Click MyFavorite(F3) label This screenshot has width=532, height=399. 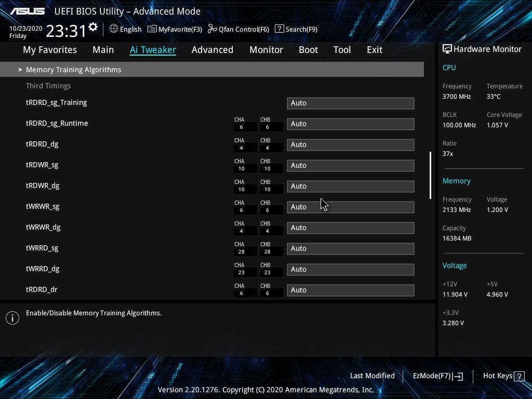coord(180,30)
